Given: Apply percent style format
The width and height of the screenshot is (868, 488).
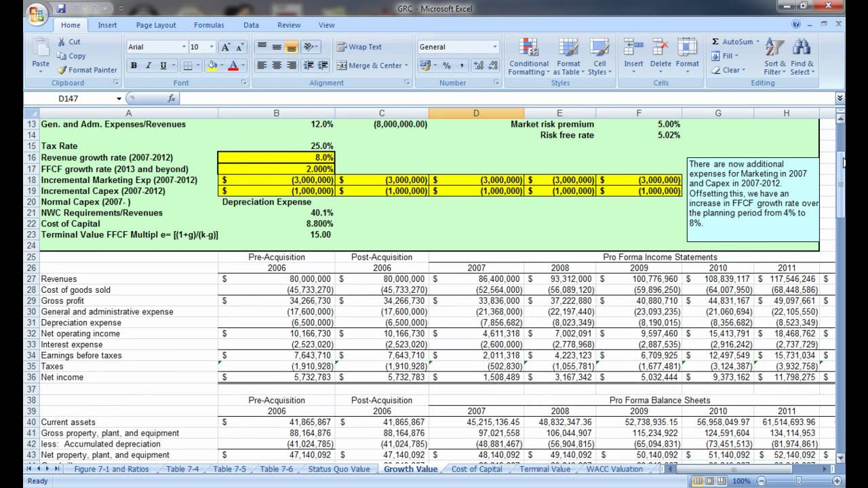Looking at the screenshot, I should (x=447, y=66).
